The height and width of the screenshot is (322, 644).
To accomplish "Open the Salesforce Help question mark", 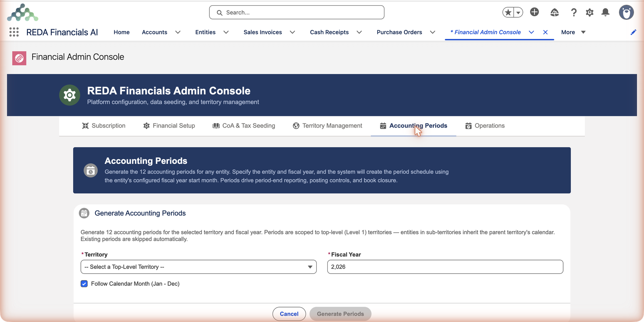I will tap(574, 12).
